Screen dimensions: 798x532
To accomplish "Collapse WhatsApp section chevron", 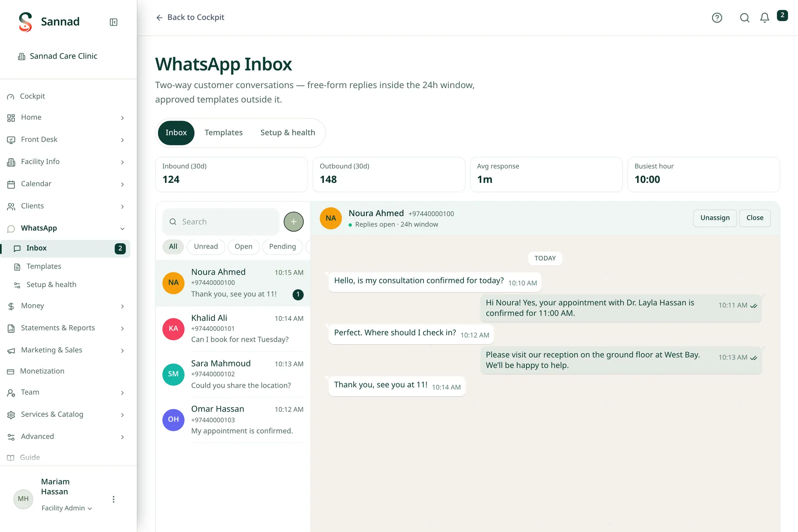I will coord(122,229).
